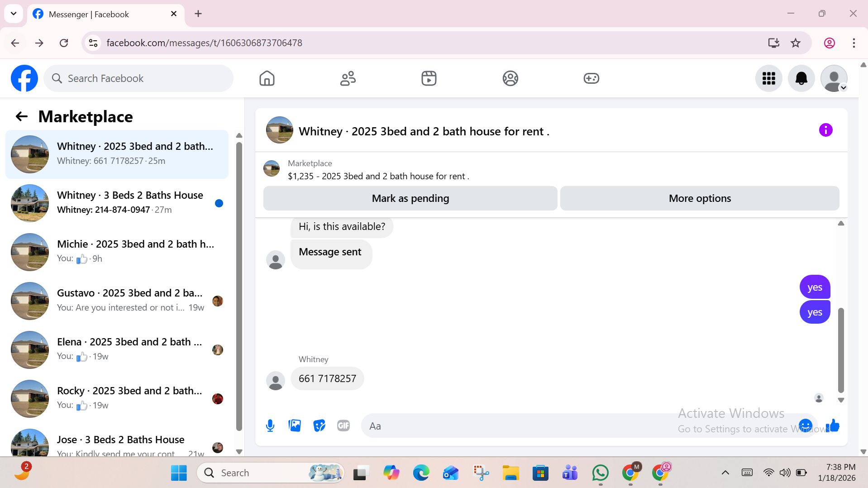Click the Marketplace listing title $1,235 link

pos(378,176)
